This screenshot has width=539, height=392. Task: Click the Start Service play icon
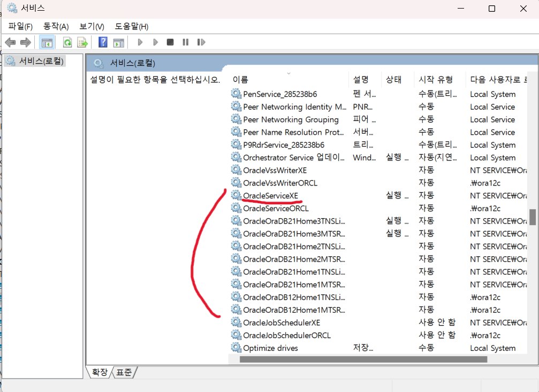140,42
